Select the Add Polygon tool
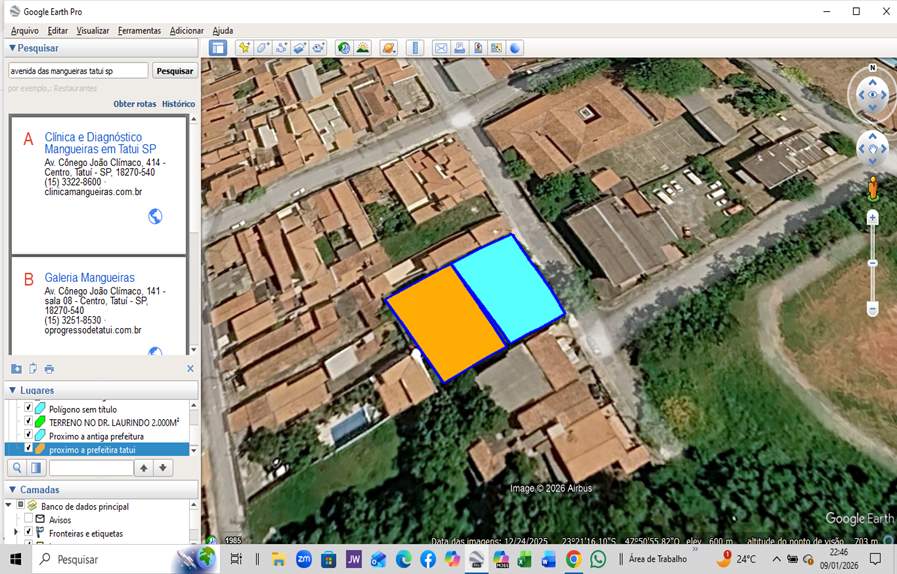Screen dimensions: 897x574 coord(263,48)
